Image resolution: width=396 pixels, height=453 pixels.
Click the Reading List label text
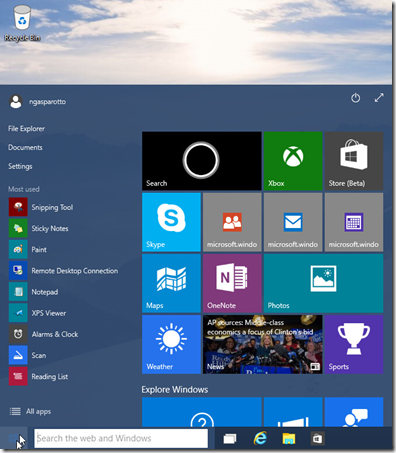point(50,377)
